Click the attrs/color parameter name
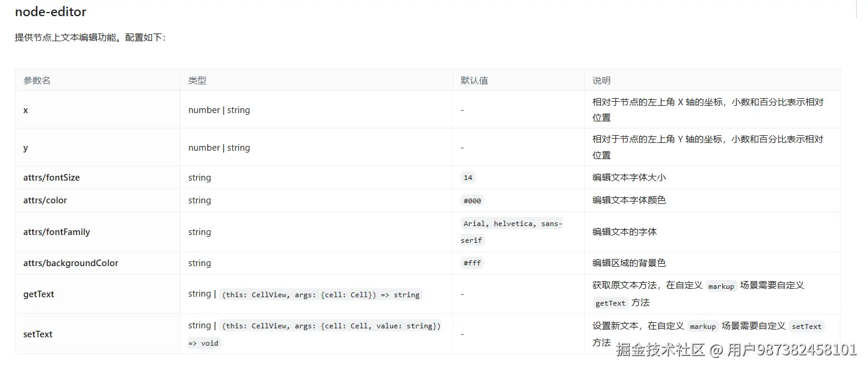The image size is (868, 369). (x=45, y=200)
